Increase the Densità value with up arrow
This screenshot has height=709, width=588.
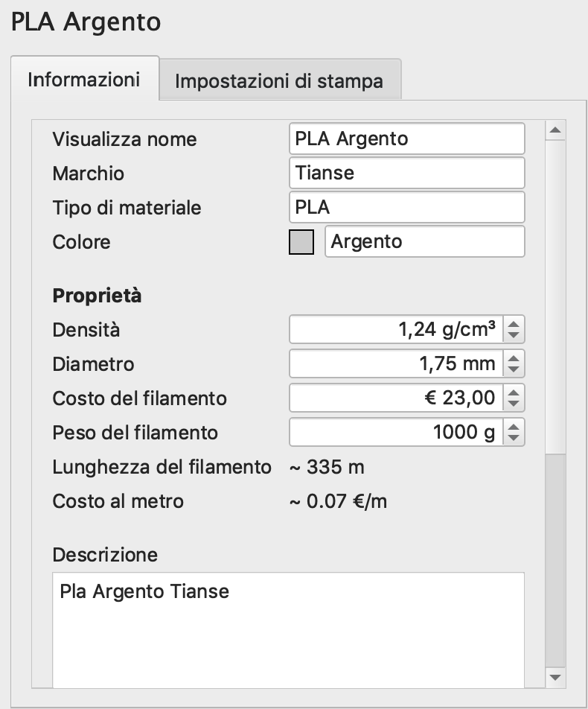click(514, 324)
